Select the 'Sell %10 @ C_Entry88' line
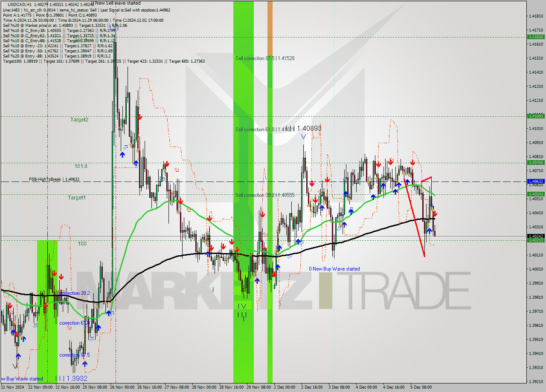The width and height of the screenshot is (546, 392). coord(59,40)
